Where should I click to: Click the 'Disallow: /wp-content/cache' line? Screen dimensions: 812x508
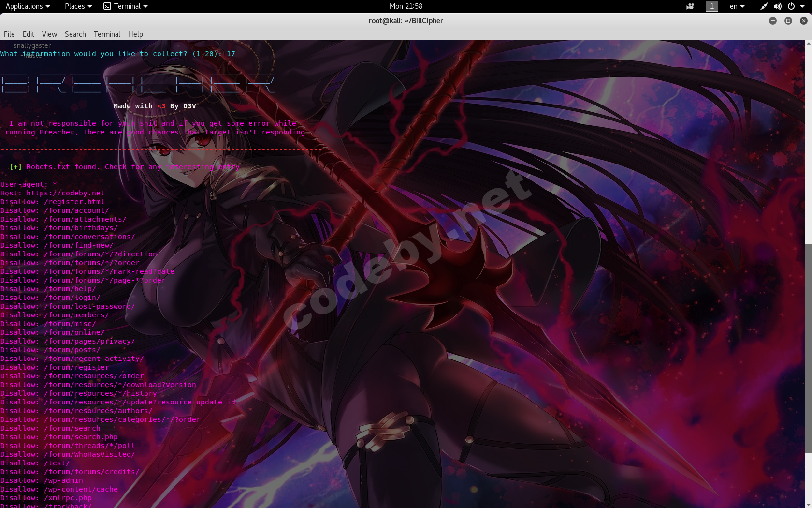[x=59, y=489]
